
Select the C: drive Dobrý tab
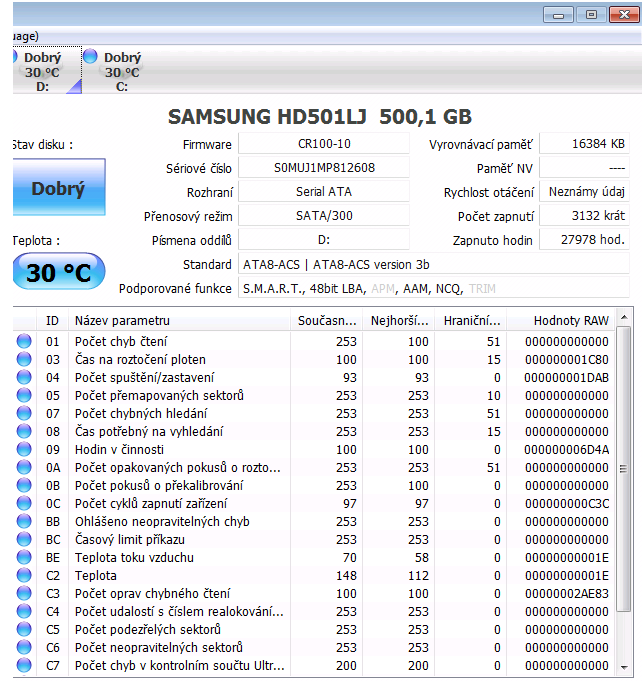tap(114, 70)
